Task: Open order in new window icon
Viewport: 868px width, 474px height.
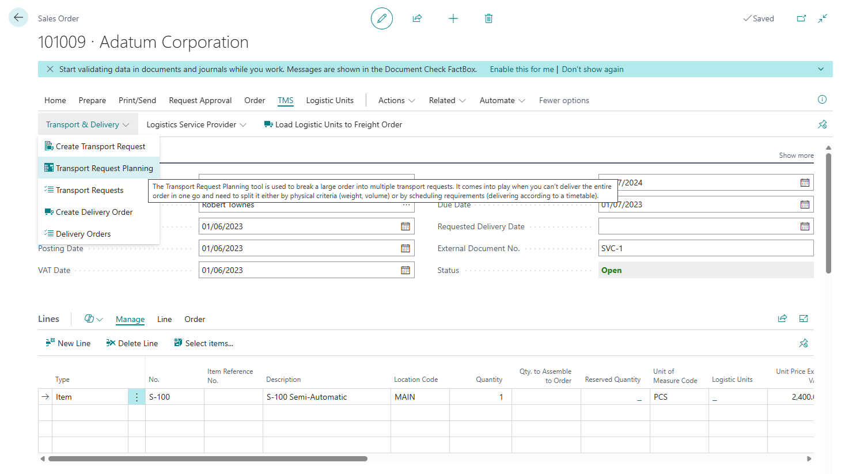Action: [801, 18]
